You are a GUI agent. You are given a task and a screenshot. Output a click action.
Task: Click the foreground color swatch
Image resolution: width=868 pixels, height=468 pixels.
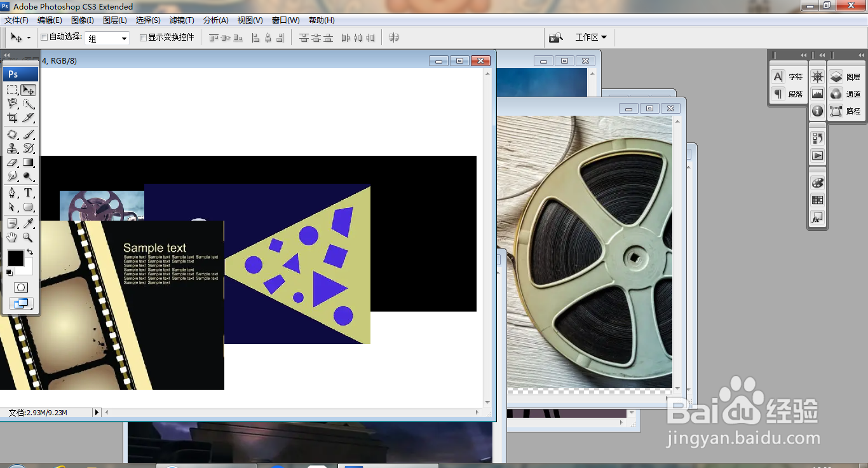click(15, 258)
